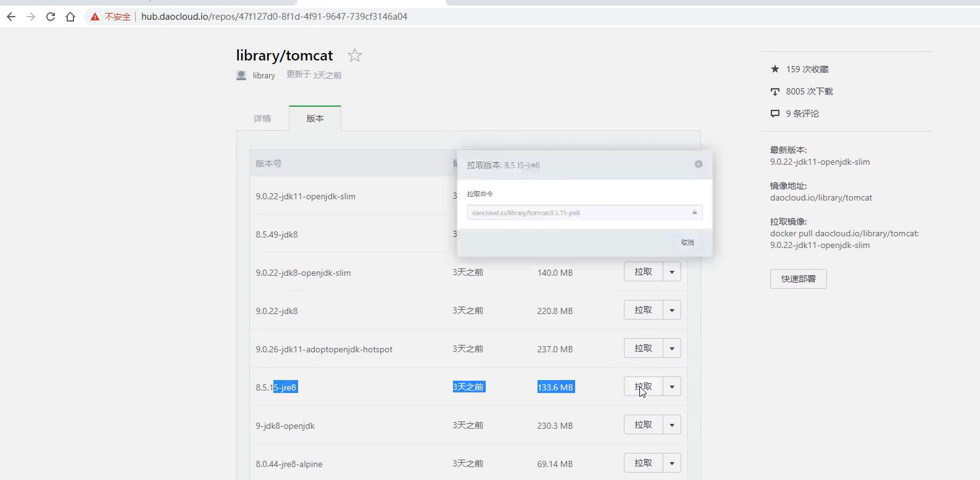
Task: Switch to the 详情 tab
Action: pyautogui.click(x=262, y=118)
